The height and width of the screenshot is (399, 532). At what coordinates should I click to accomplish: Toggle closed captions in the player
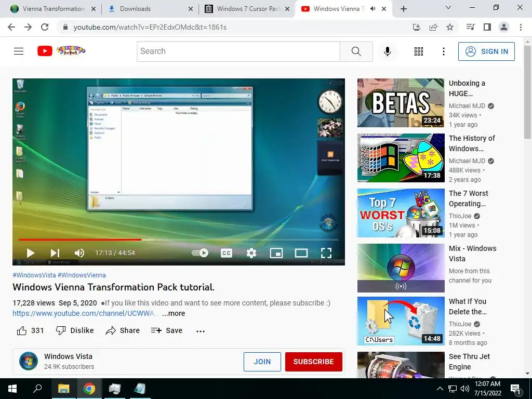(x=227, y=253)
